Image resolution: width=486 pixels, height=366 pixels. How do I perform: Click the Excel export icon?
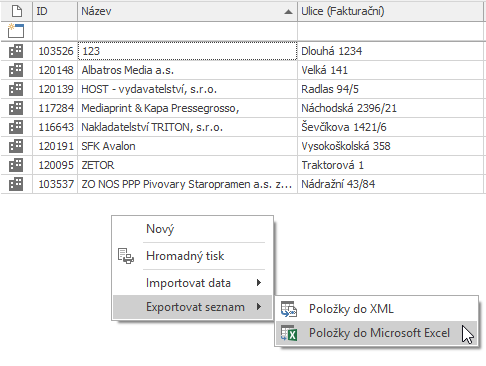coord(289,333)
